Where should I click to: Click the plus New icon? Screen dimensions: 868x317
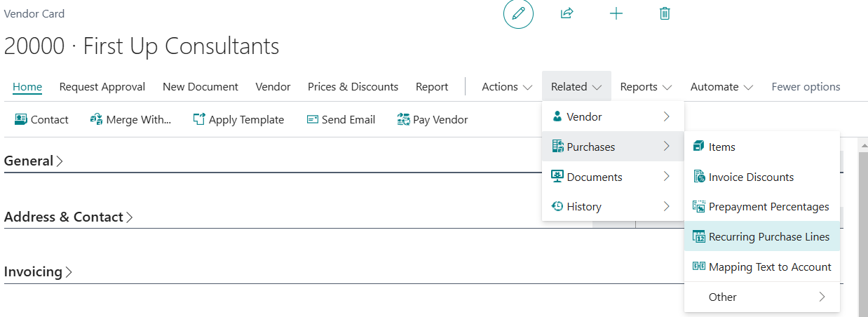(616, 13)
